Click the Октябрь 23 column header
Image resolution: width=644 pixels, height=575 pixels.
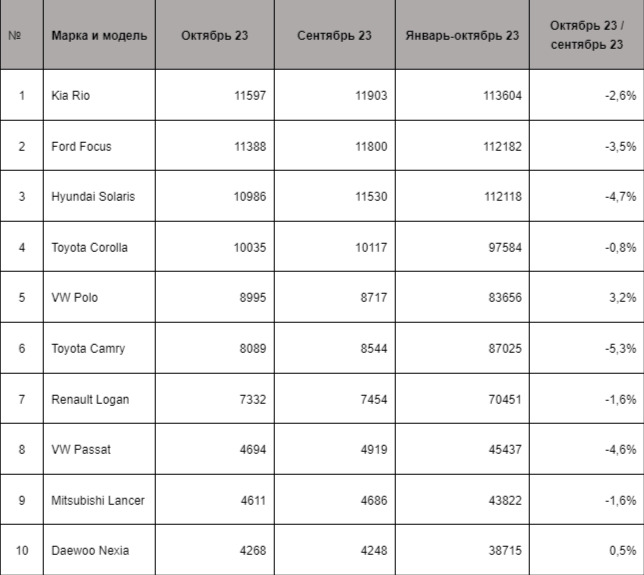click(x=215, y=36)
